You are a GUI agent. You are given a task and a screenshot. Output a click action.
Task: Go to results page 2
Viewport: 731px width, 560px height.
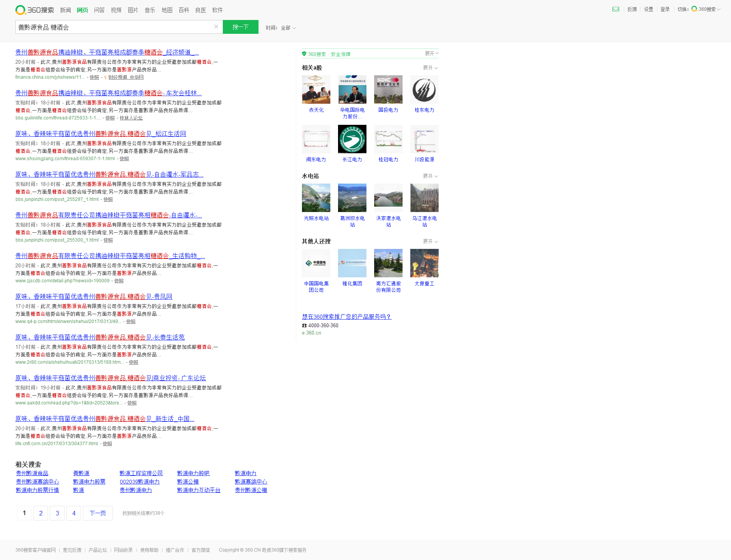click(41, 513)
